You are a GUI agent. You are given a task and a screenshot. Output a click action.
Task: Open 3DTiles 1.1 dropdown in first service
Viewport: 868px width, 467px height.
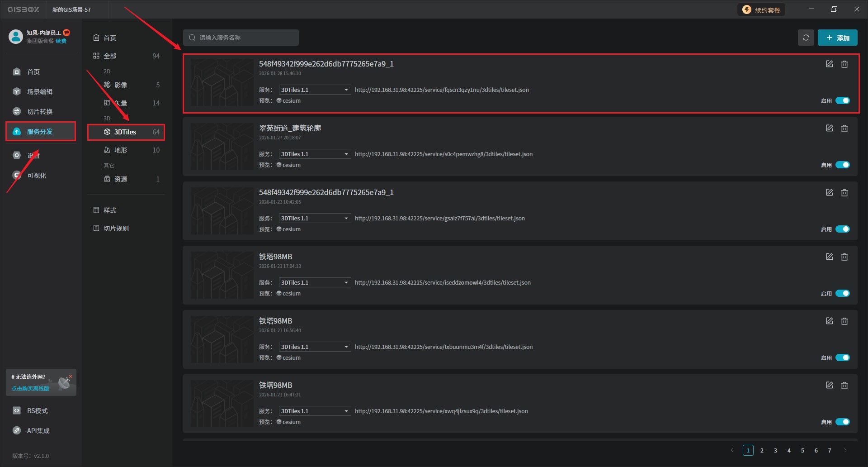coord(315,90)
